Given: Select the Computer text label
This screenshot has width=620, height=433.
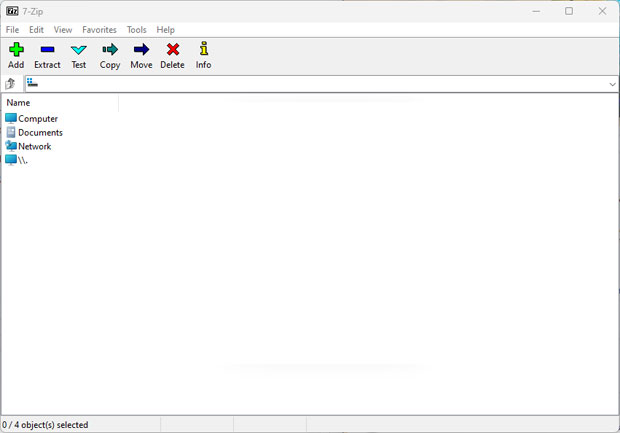Looking at the screenshot, I should 38,119.
